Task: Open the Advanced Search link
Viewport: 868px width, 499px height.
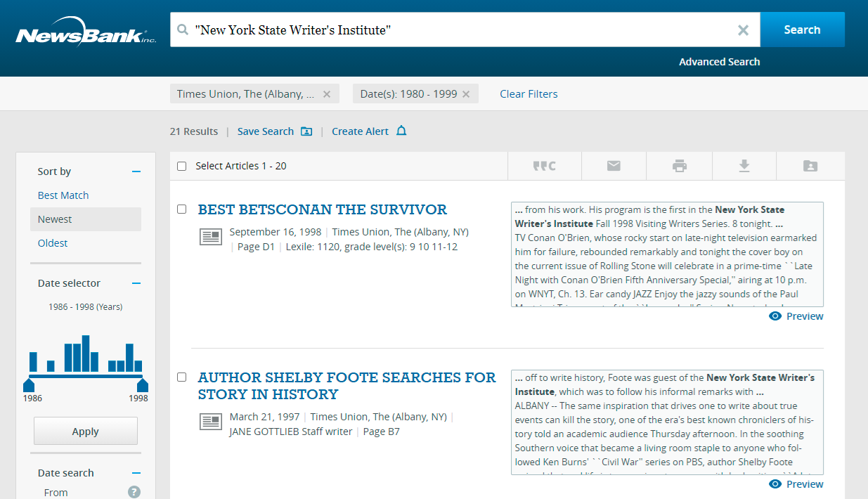Action: click(x=719, y=62)
